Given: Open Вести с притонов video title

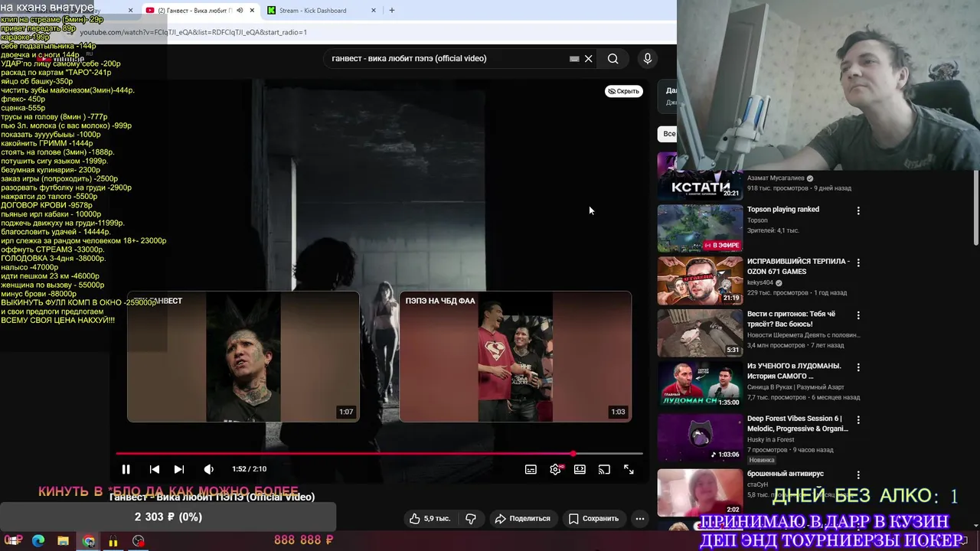Looking at the screenshot, I should point(792,319).
